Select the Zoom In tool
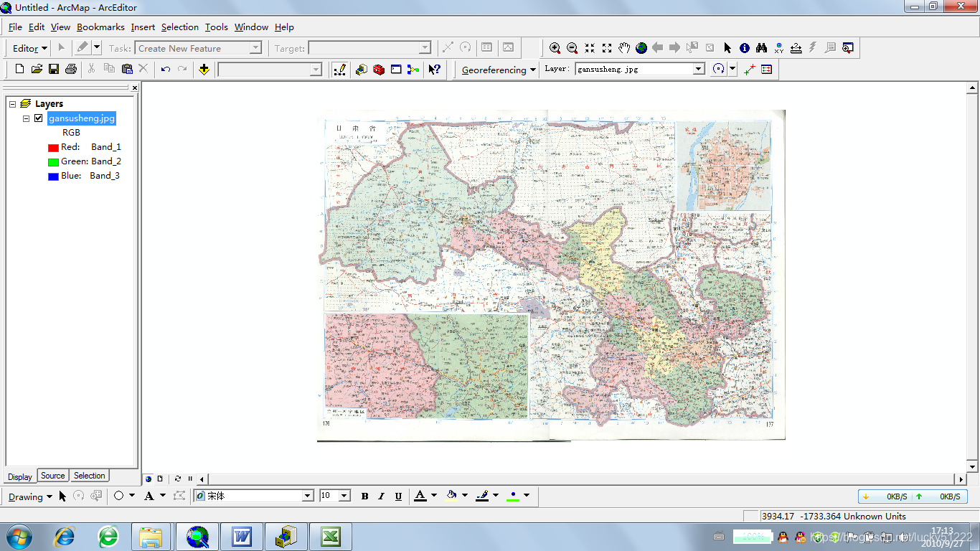 pos(555,48)
